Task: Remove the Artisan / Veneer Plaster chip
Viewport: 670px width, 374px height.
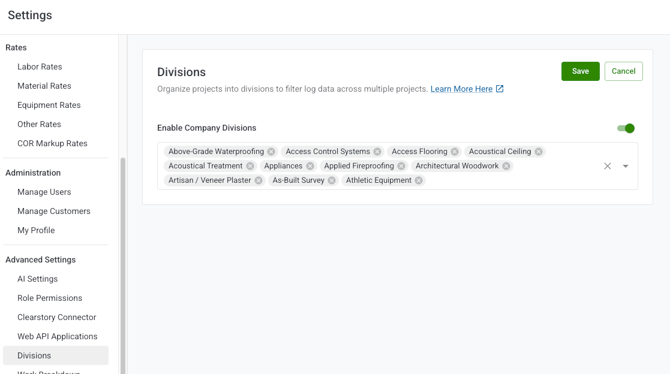Action: (259, 180)
